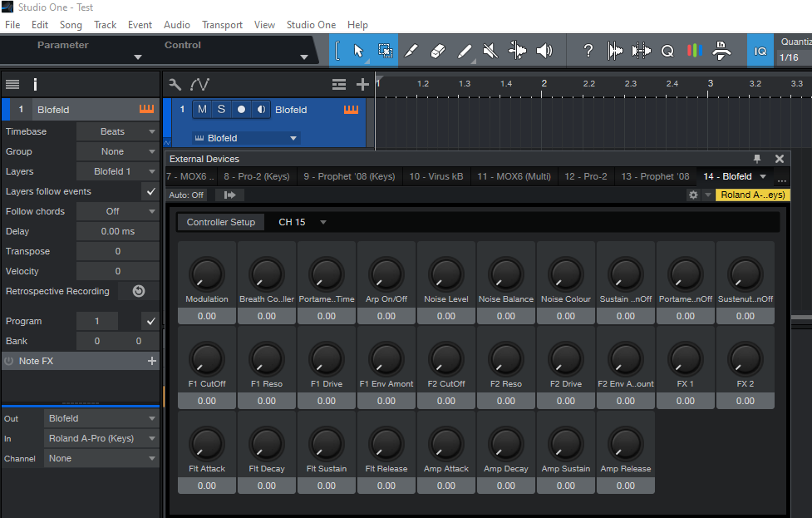
Task: Open the Out Blofeld dropdown
Action: pyautogui.click(x=101, y=418)
